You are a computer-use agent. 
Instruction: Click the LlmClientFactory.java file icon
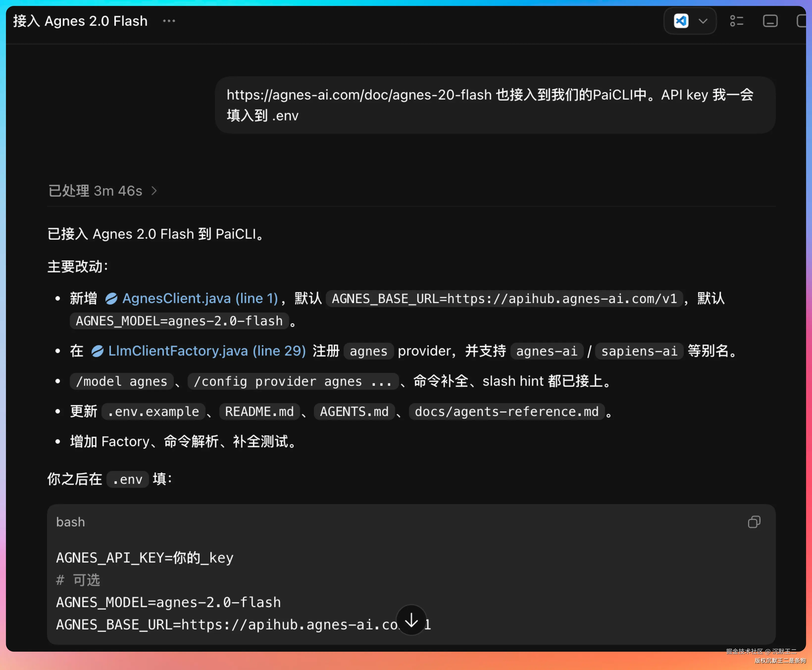(x=97, y=351)
